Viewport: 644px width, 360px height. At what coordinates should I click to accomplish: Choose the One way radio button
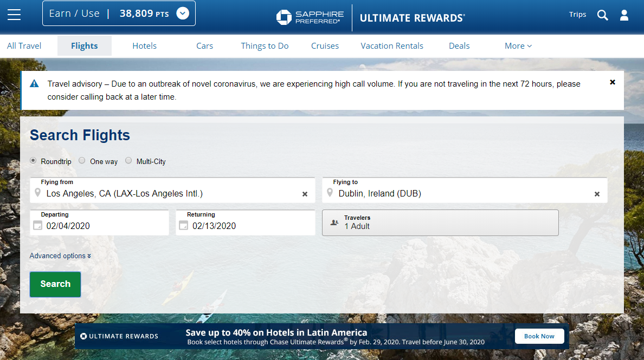(82, 161)
